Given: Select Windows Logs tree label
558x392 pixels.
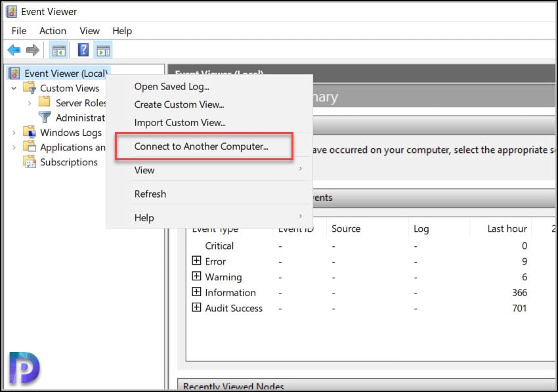Looking at the screenshot, I should 71,133.
